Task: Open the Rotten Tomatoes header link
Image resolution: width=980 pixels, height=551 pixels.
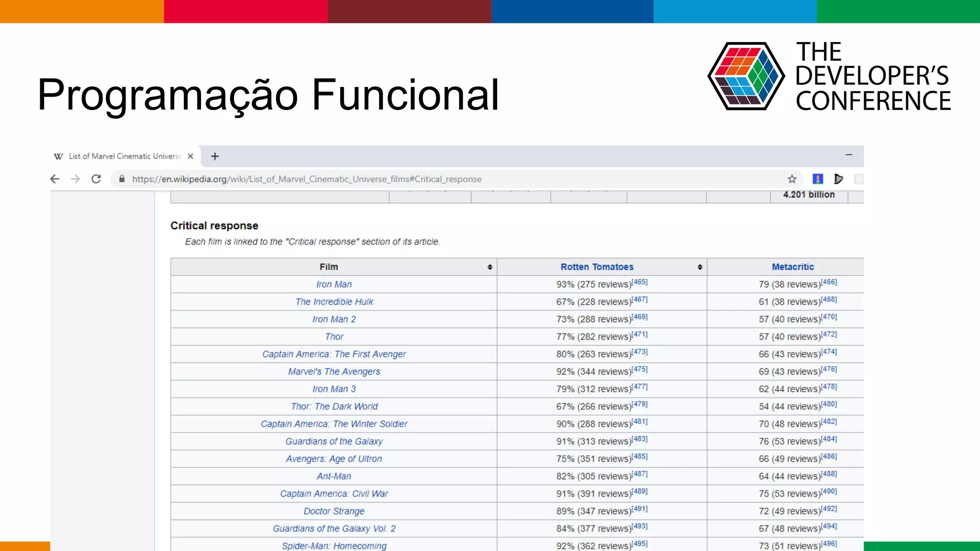Action: coord(597,267)
